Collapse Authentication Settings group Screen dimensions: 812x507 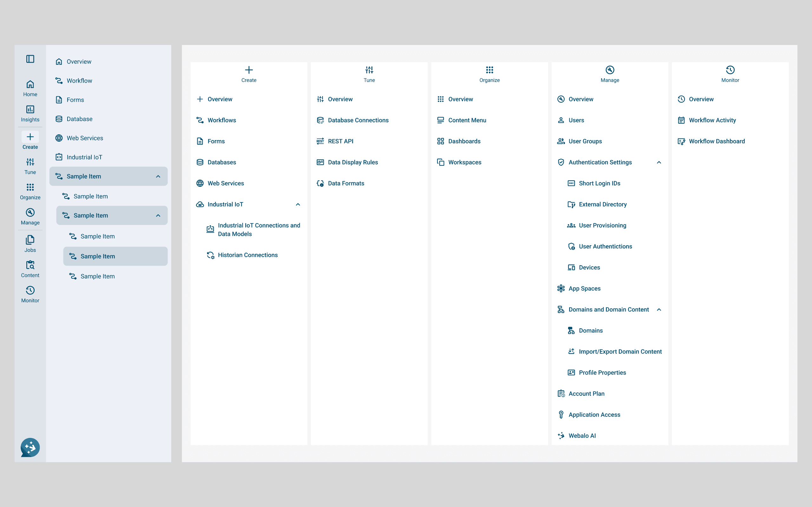pyautogui.click(x=659, y=162)
